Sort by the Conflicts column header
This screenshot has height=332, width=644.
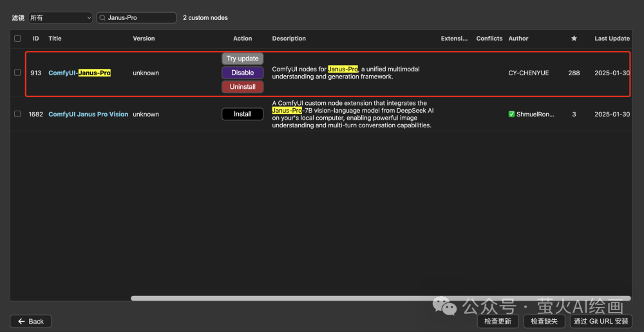(x=489, y=39)
